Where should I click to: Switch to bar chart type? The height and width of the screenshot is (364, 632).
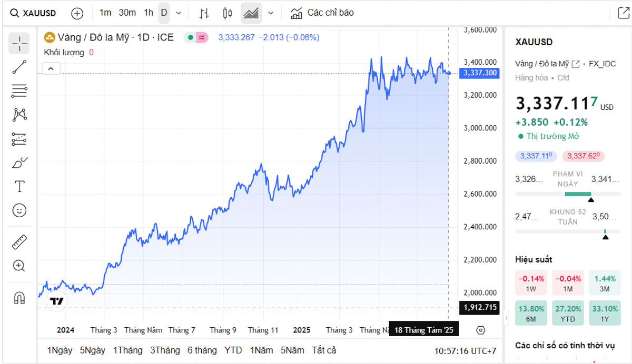tap(204, 13)
